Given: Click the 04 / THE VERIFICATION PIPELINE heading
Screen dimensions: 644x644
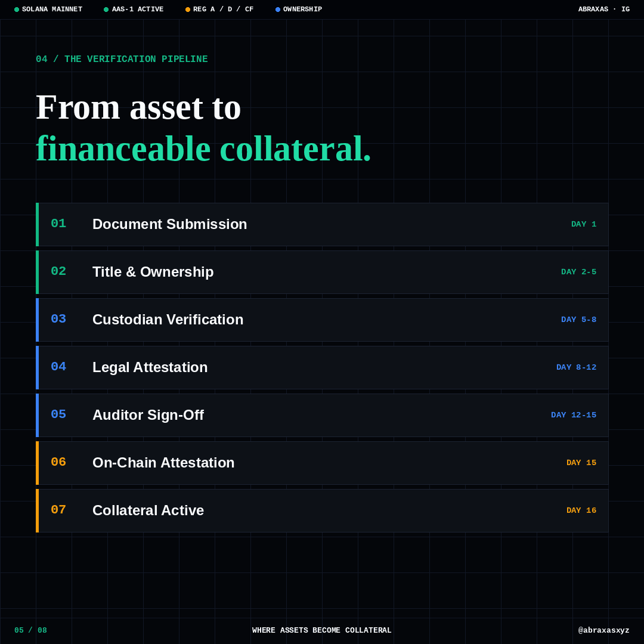Looking at the screenshot, I should coord(122,59).
